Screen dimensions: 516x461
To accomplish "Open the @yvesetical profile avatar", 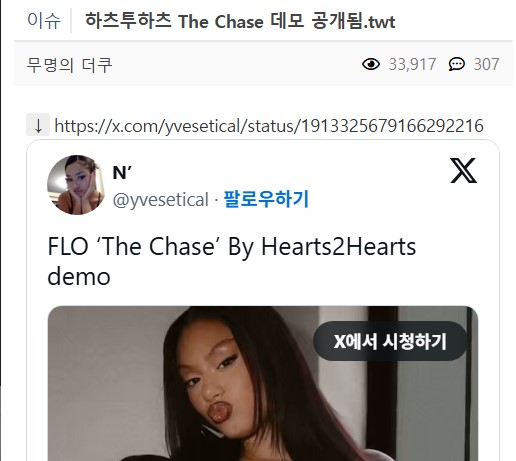I will (76, 185).
